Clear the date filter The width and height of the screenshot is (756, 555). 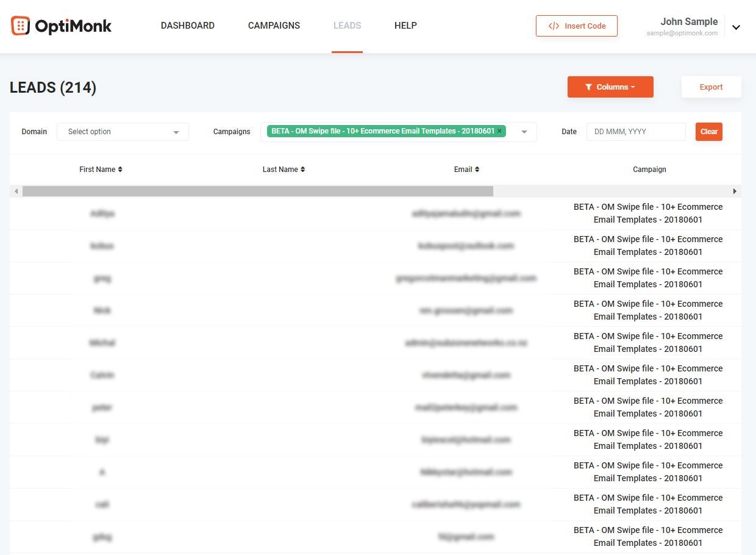[x=708, y=132]
